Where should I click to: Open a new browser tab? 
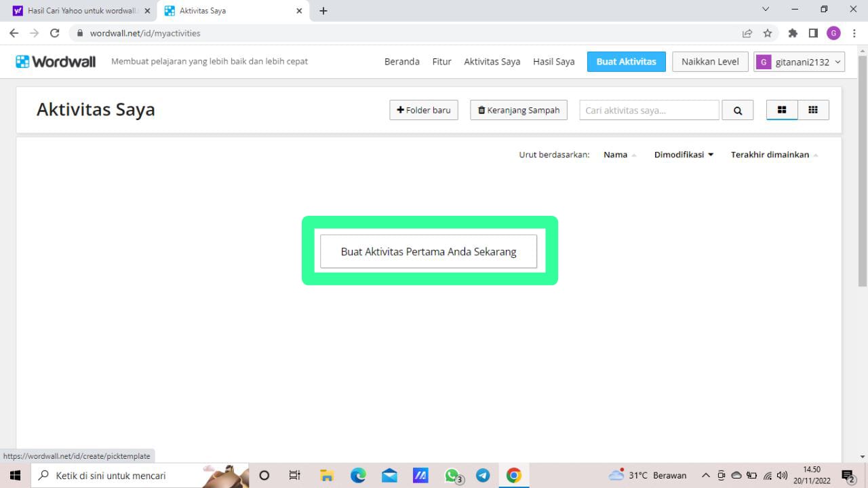(323, 11)
